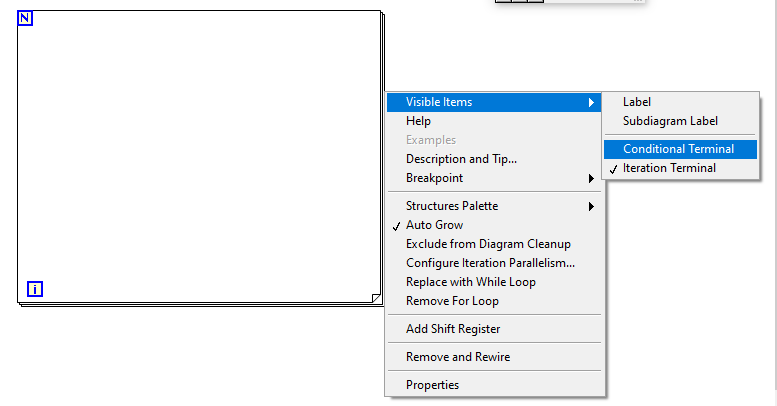Click the resize corner of the For Loop
777x406 pixels.
click(376, 298)
